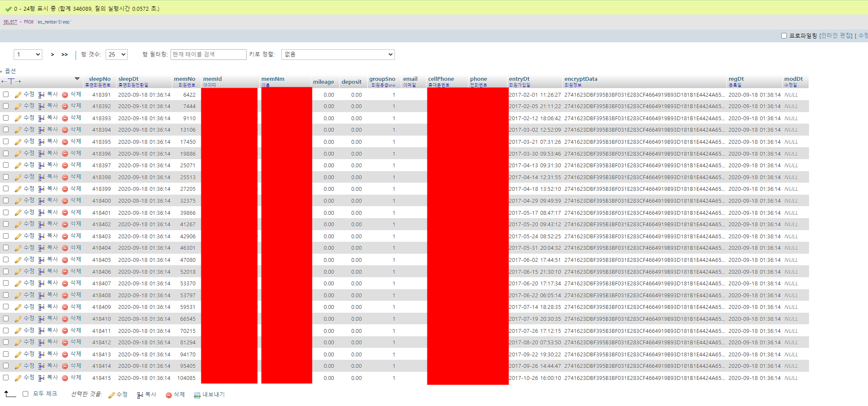
Task: Enable the 프로파일링 checkbox
Action: 784,36
